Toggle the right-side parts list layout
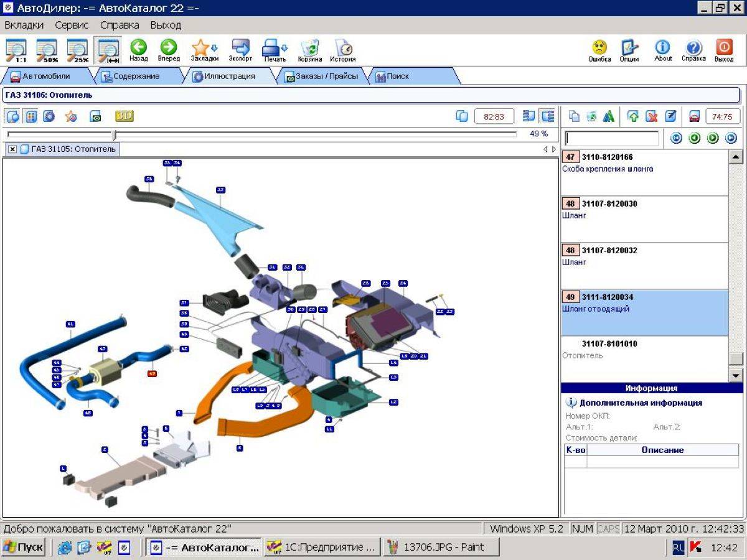This screenshot has width=747, height=560. 548,116
